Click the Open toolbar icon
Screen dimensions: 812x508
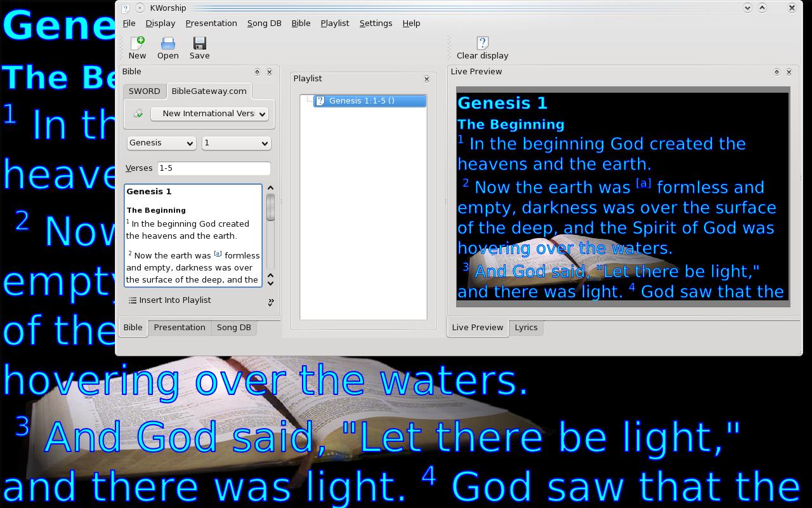167,48
